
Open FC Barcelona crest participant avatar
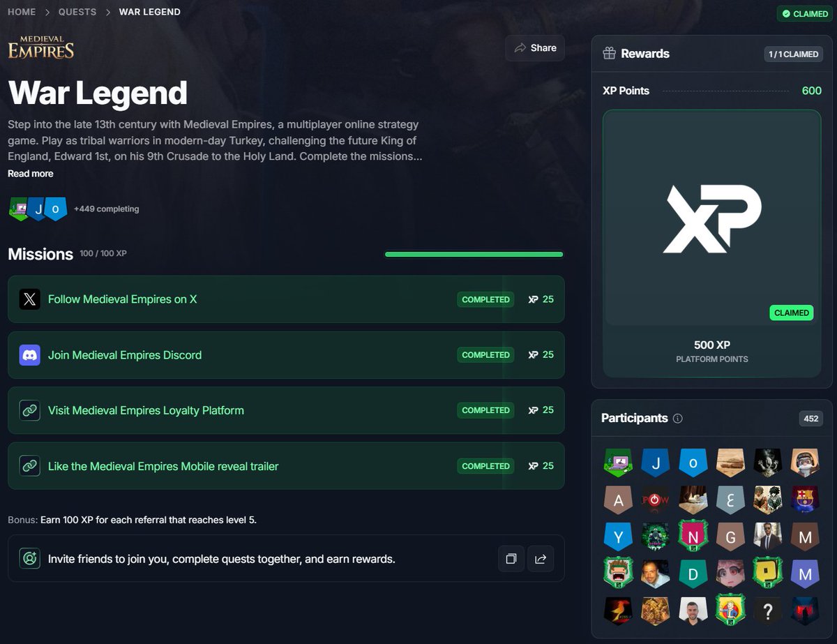pos(806,500)
